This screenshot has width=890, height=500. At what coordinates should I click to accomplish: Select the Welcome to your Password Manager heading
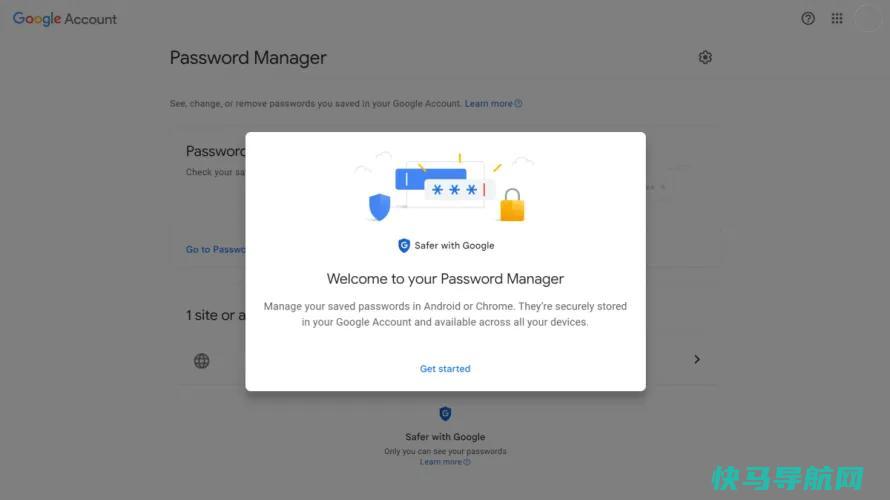tap(445, 279)
